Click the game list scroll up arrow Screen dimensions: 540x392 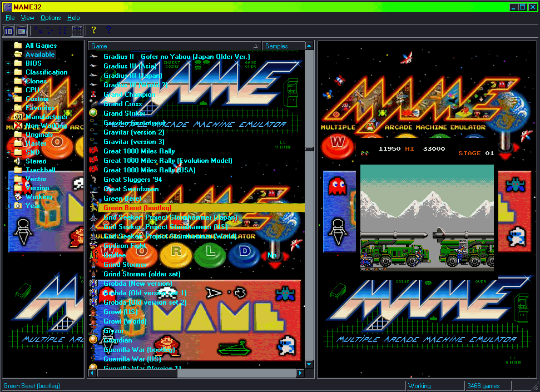[x=309, y=46]
